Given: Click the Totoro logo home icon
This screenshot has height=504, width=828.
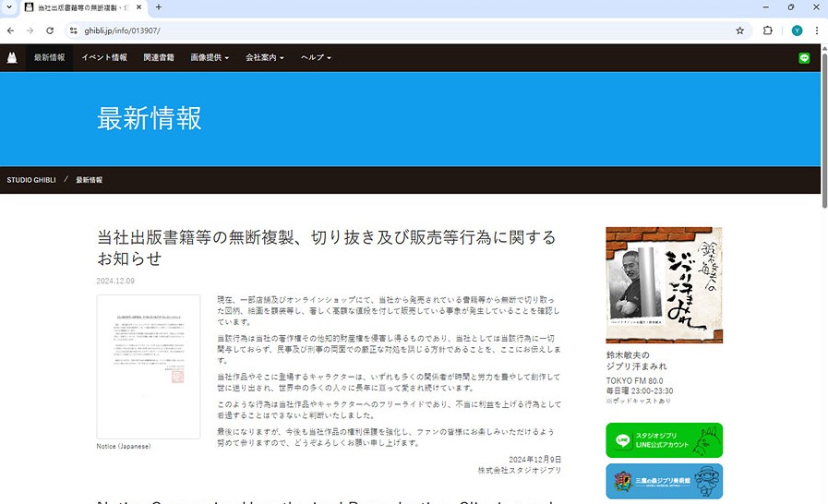Looking at the screenshot, I should [x=12, y=57].
